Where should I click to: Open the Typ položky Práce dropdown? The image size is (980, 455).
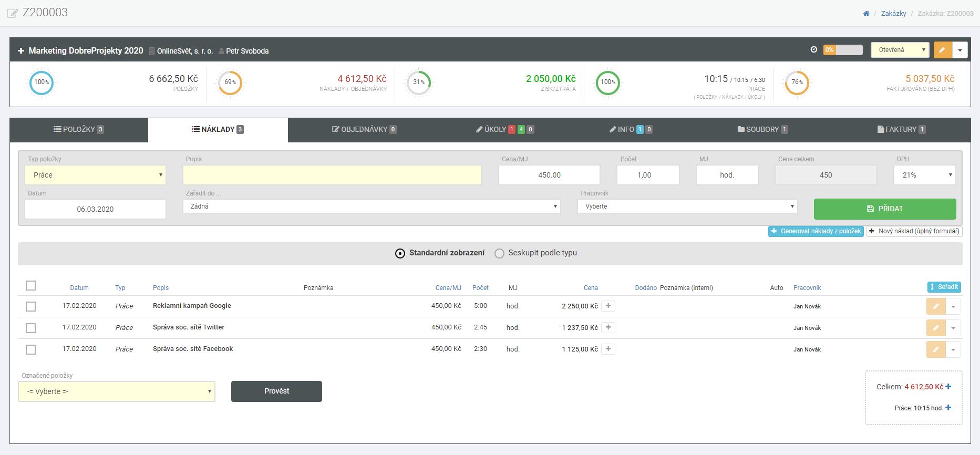[x=96, y=175]
